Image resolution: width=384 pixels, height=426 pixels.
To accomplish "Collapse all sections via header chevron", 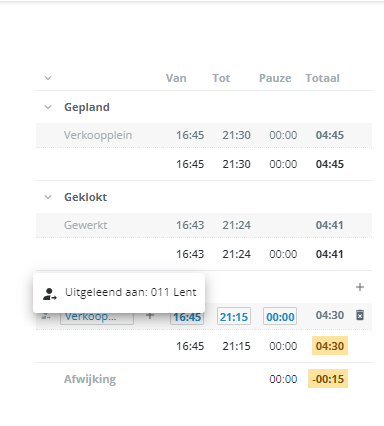I will tap(48, 78).
